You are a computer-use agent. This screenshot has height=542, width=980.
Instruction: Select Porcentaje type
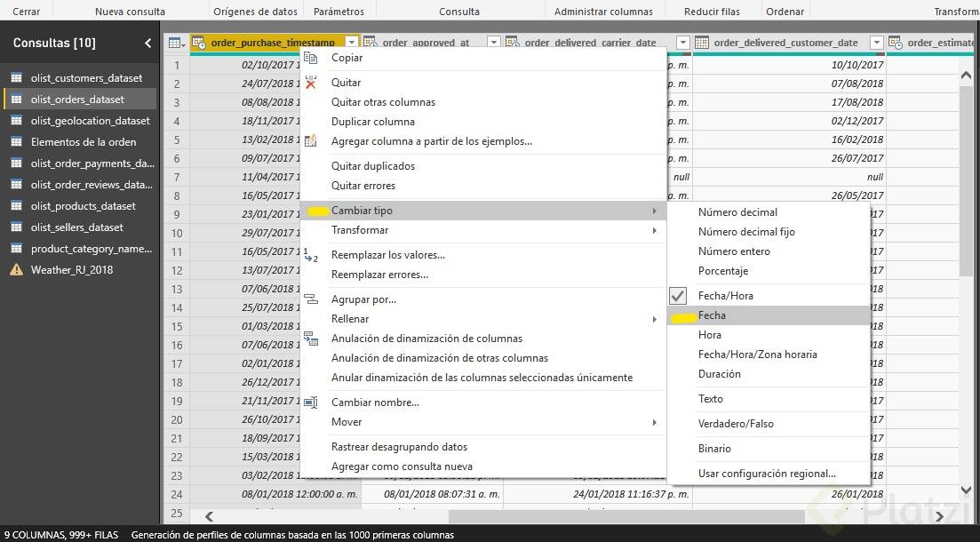pos(723,271)
